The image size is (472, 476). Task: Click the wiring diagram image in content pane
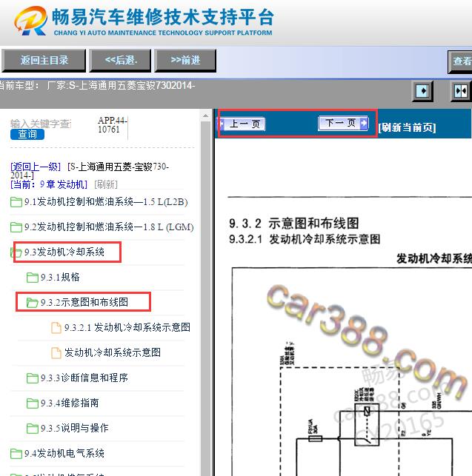tap(352, 372)
